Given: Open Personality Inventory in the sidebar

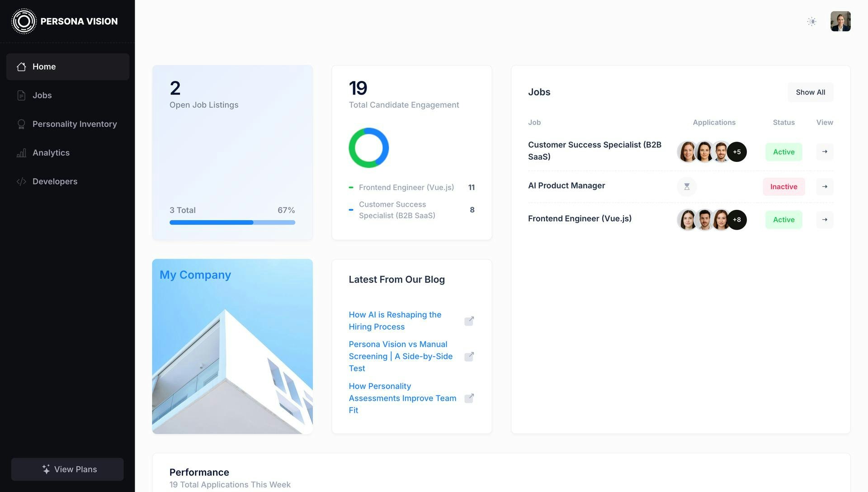Looking at the screenshot, I should click(x=74, y=124).
